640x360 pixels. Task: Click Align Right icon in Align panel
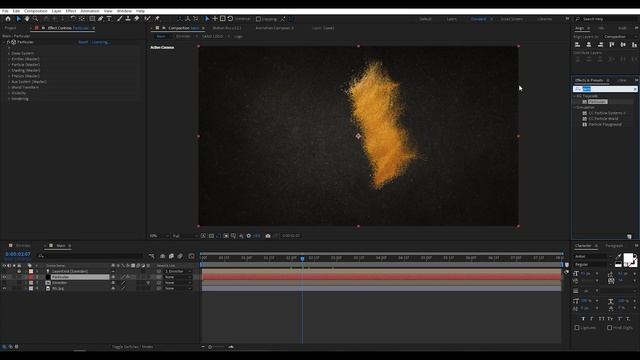click(x=600, y=44)
